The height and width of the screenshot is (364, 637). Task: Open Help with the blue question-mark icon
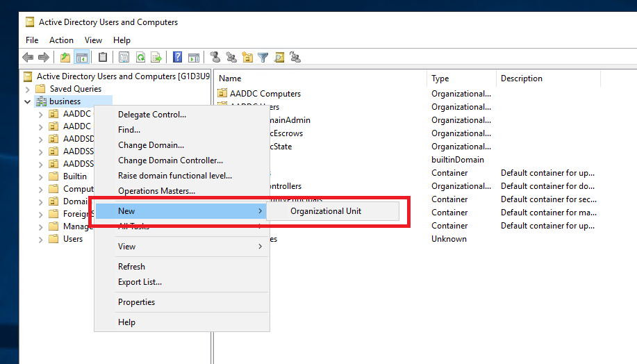point(178,57)
